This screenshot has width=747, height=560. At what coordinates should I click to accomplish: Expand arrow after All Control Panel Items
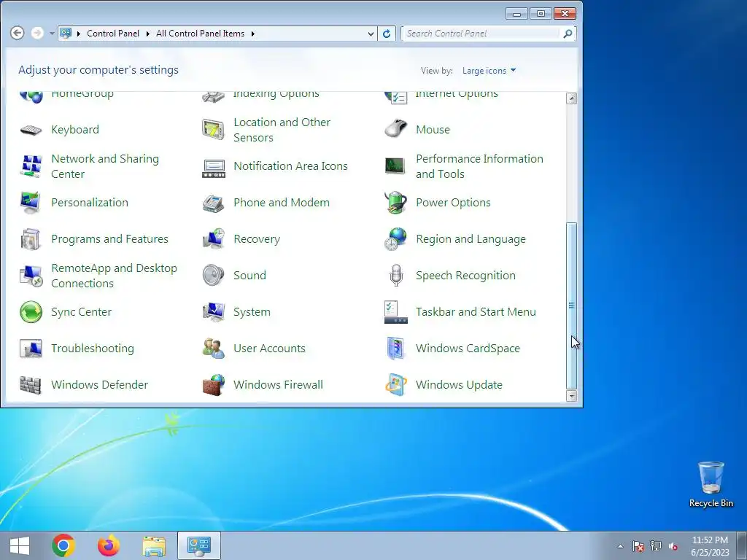(252, 34)
